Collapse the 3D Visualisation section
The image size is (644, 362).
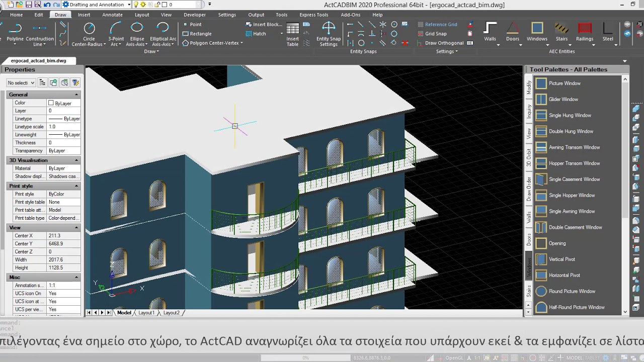click(x=76, y=160)
